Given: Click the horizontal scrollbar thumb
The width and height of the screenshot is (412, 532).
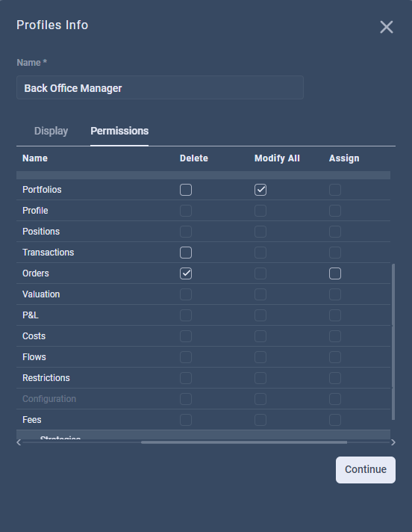Looking at the screenshot, I should (x=244, y=442).
